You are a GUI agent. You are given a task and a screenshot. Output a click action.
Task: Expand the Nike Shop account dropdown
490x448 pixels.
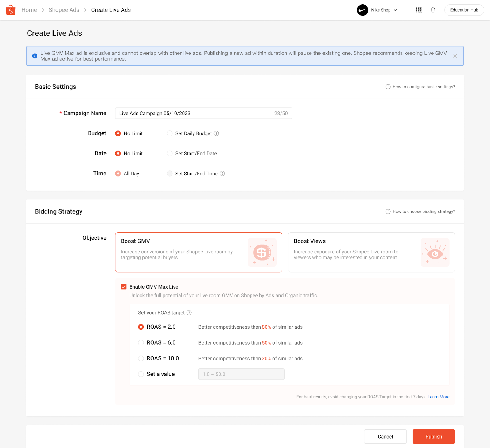[x=395, y=10]
